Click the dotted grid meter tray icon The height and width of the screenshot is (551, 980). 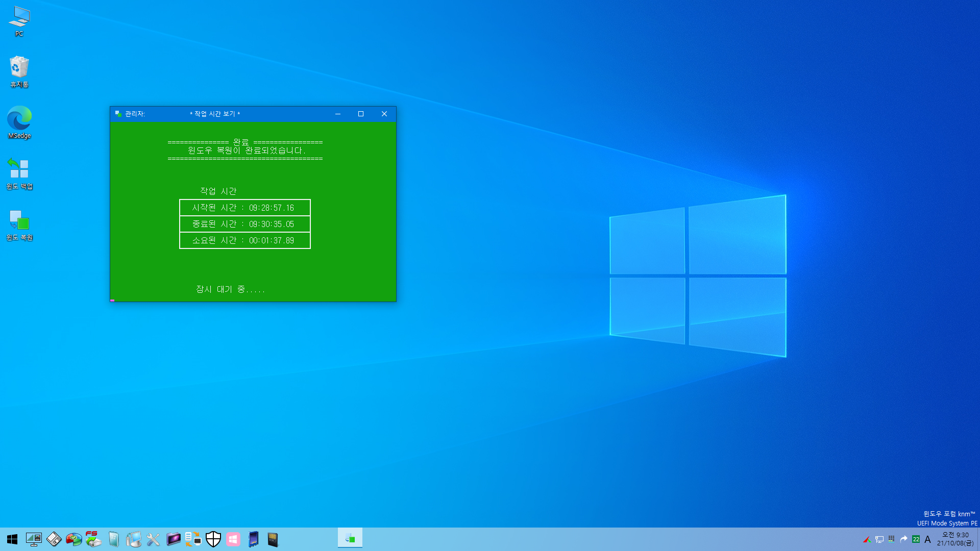click(892, 539)
